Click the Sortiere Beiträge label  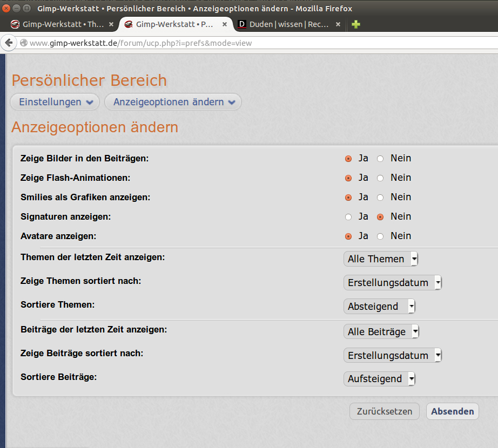pos(59,377)
